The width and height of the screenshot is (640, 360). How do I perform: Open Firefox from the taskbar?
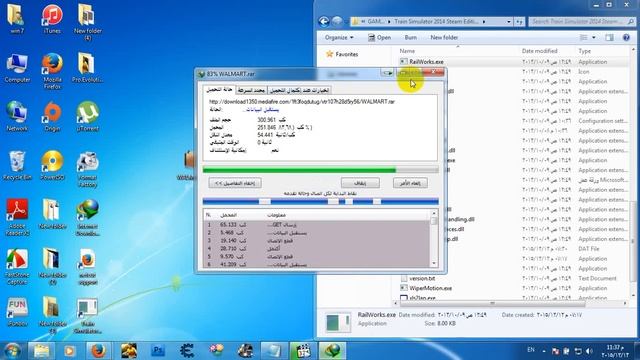click(98, 351)
